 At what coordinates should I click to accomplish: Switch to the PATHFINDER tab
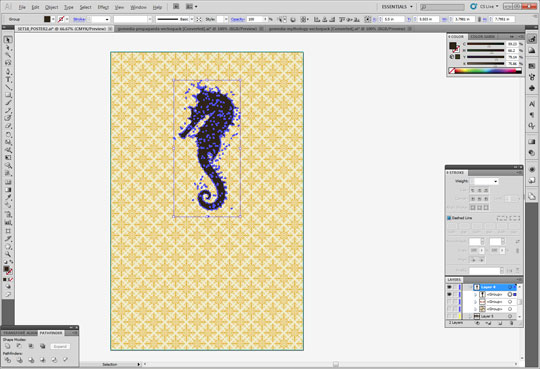(51, 333)
